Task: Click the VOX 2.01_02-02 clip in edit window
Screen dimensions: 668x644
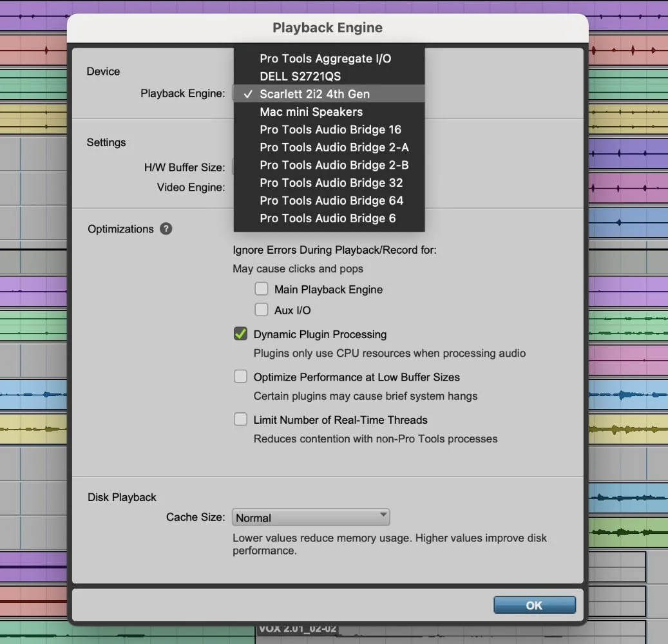Action: (297, 629)
